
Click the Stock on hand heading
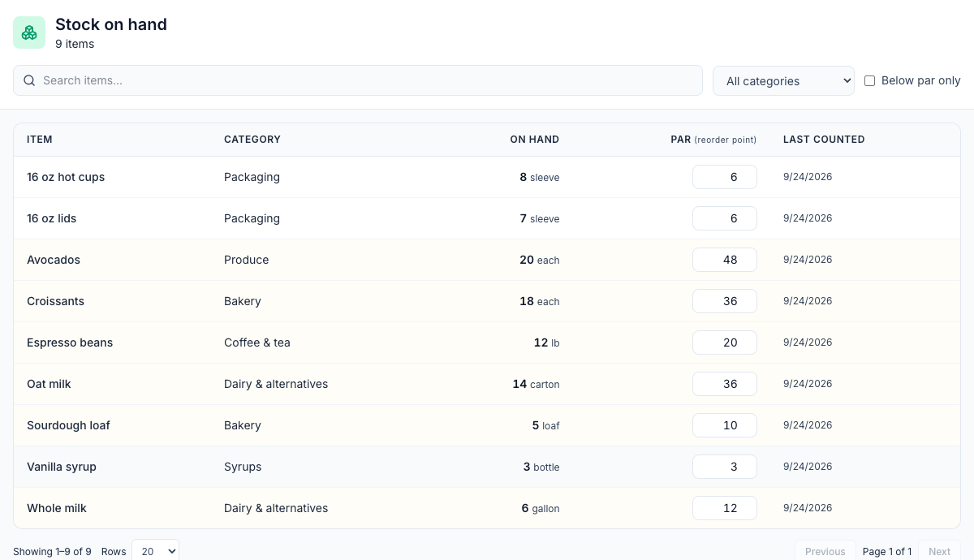tap(111, 24)
